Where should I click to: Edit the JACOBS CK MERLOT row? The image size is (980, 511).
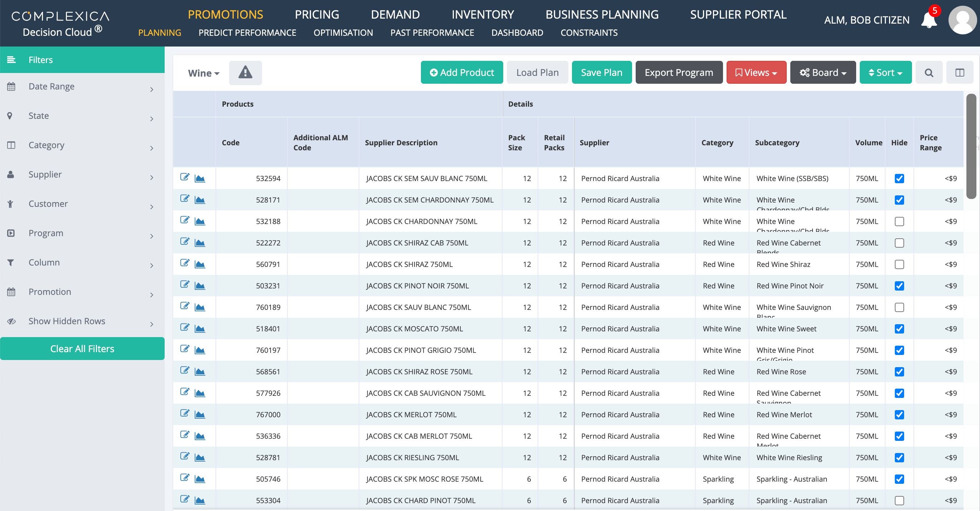(185, 413)
